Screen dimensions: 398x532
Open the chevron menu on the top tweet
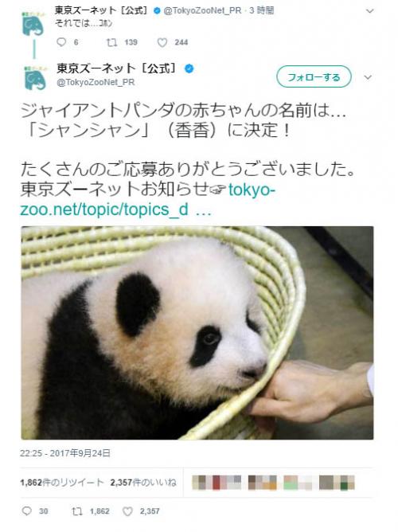tap(370, 11)
